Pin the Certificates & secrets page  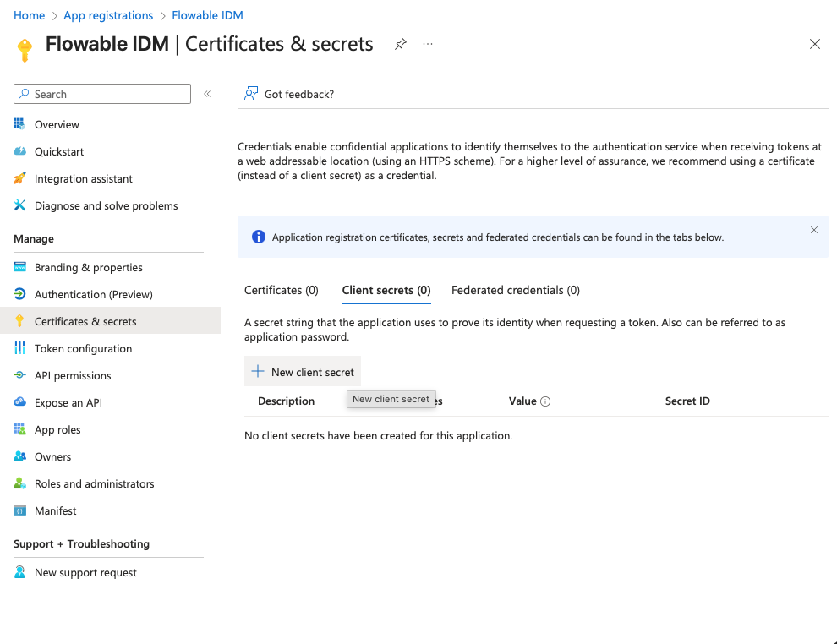(x=401, y=44)
